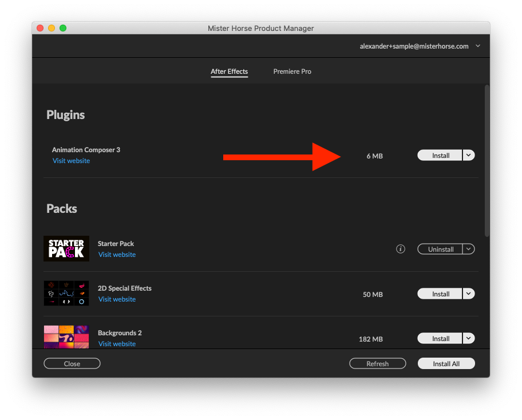Visit website link for Animation Composer 3

[71, 161]
